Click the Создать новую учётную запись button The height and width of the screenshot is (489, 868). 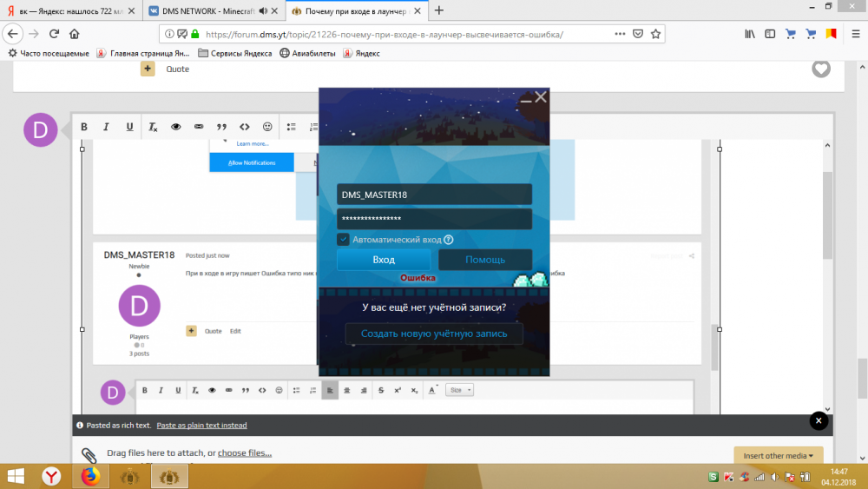pyautogui.click(x=434, y=334)
